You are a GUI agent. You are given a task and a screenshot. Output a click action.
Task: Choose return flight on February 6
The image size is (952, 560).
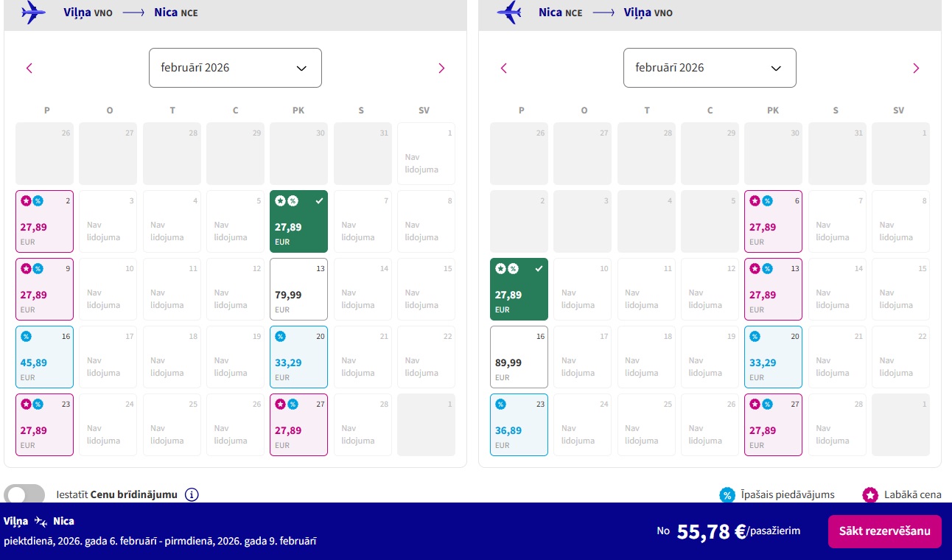point(773,221)
